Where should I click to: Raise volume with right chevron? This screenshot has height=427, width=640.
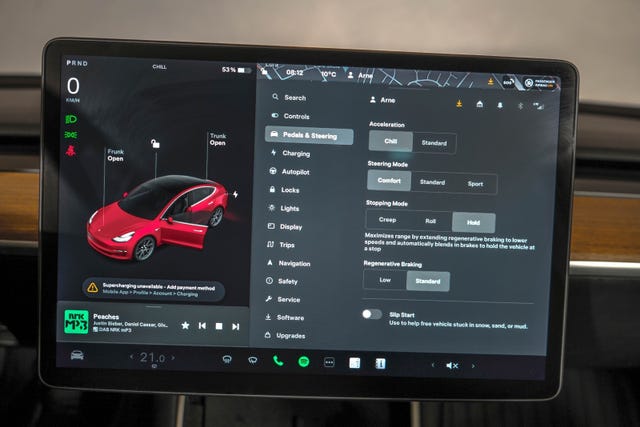pos(473,366)
